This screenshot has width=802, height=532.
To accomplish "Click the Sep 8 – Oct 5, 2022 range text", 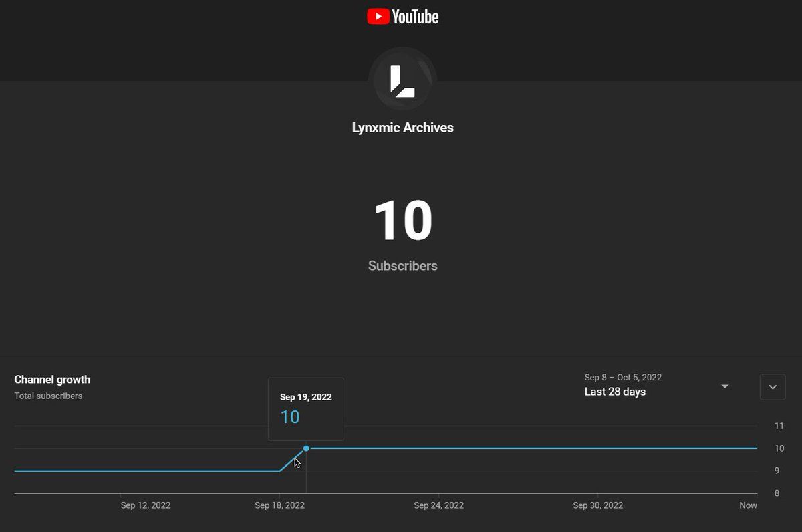I will [623, 377].
